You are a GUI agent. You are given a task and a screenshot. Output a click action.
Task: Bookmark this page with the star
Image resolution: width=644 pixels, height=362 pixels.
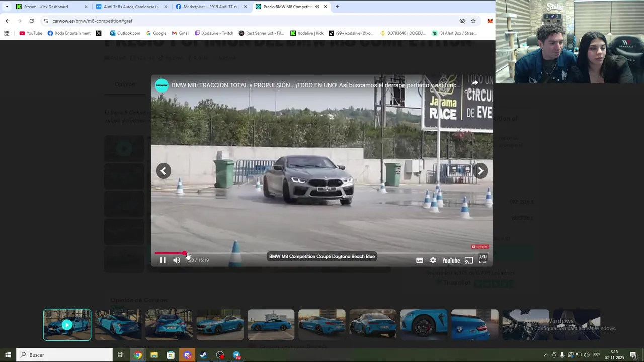point(473,21)
